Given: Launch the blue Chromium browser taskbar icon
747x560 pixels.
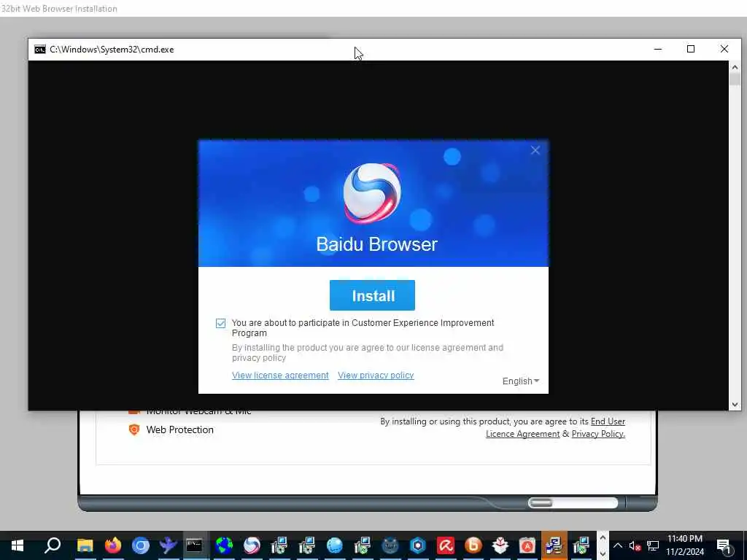Looking at the screenshot, I should click(141, 545).
